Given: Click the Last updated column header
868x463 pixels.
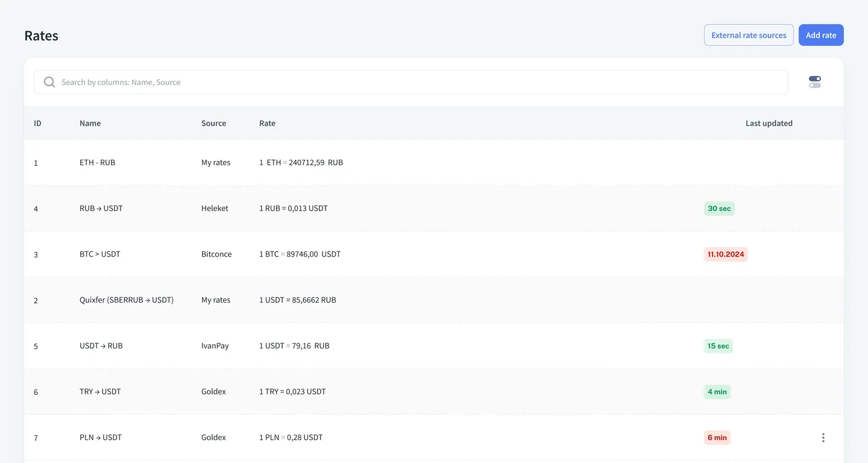Looking at the screenshot, I should pyautogui.click(x=769, y=123).
